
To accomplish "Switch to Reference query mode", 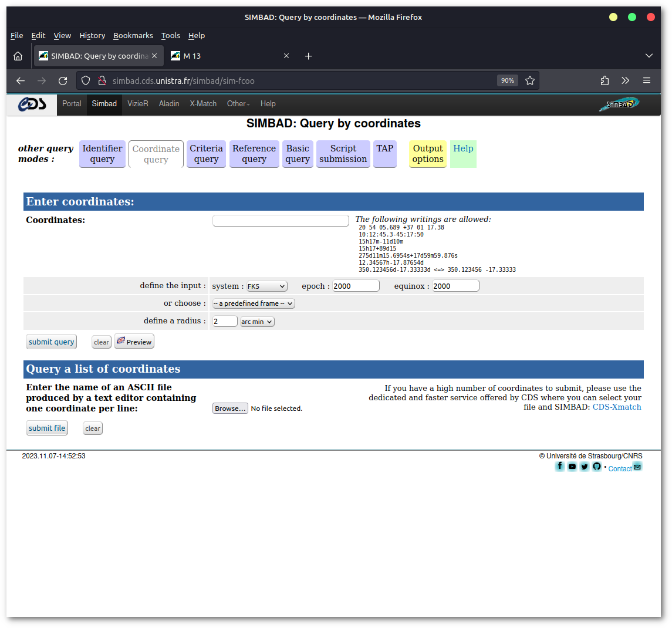I will coord(254,154).
